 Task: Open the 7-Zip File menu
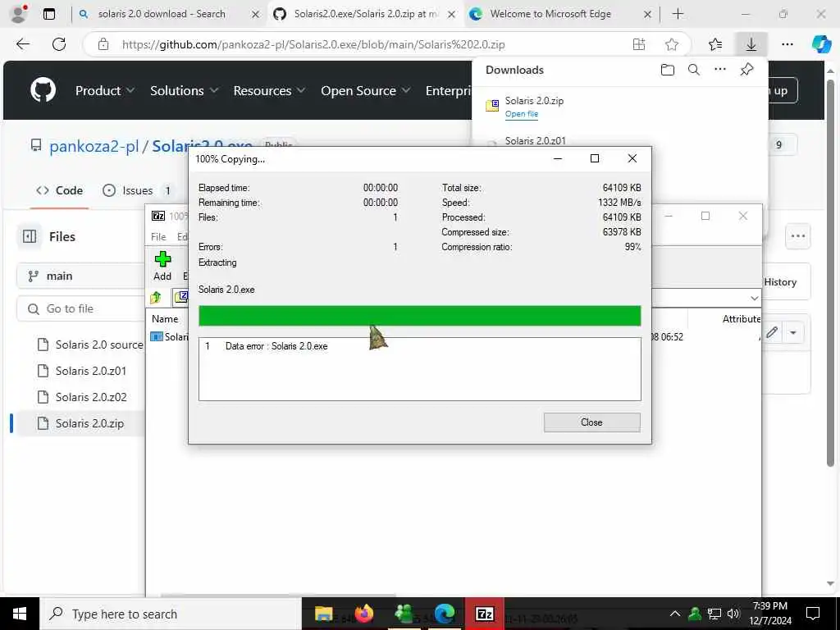point(158,237)
